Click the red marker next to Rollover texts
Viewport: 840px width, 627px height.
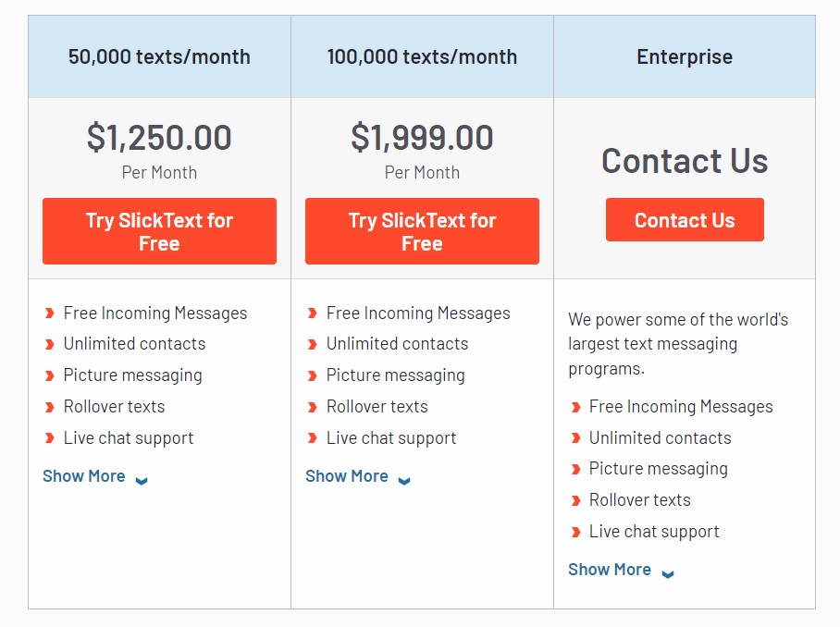point(50,407)
